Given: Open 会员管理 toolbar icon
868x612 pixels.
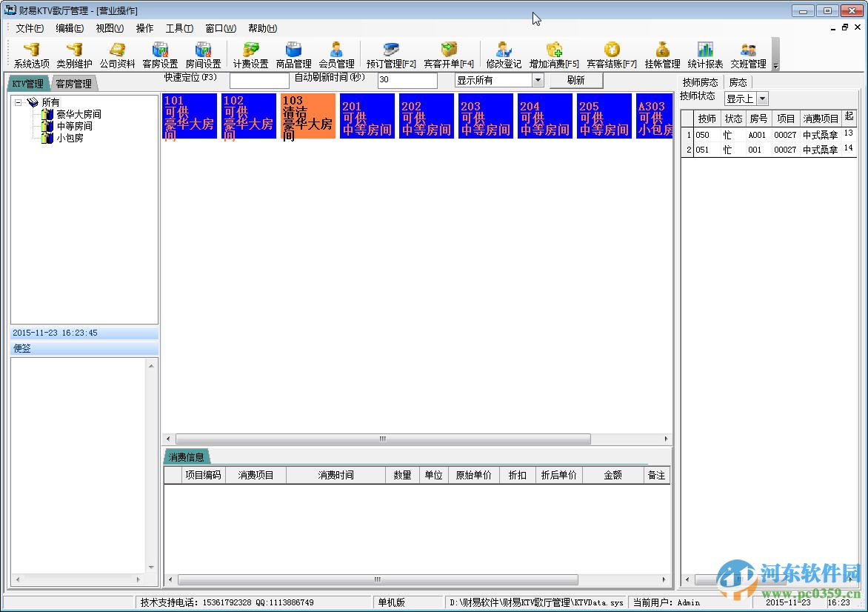Looking at the screenshot, I should pos(336,56).
